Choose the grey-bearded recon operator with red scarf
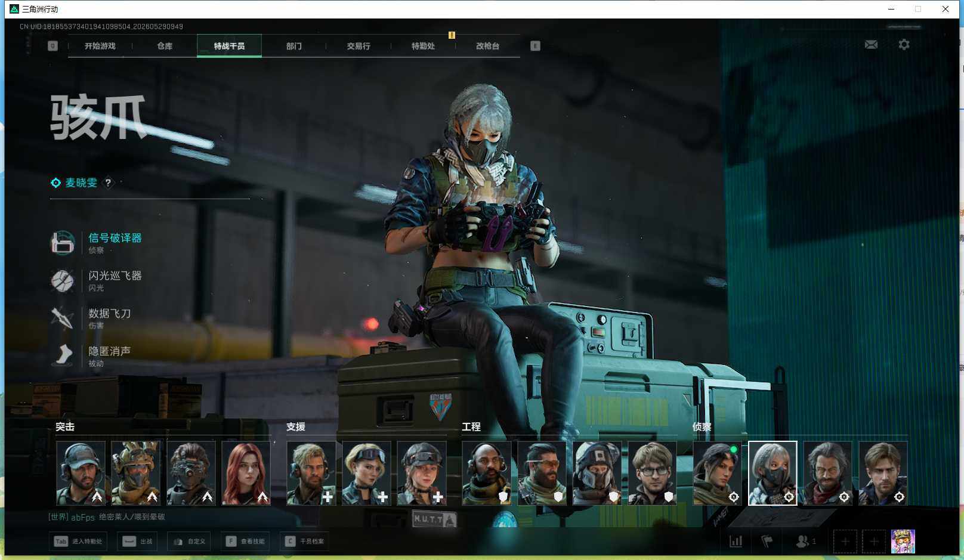The height and width of the screenshot is (560, 964). (x=827, y=473)
